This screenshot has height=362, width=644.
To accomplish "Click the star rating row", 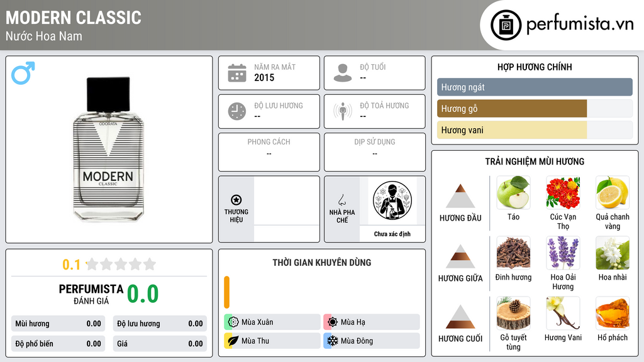I will pos(121,264).
